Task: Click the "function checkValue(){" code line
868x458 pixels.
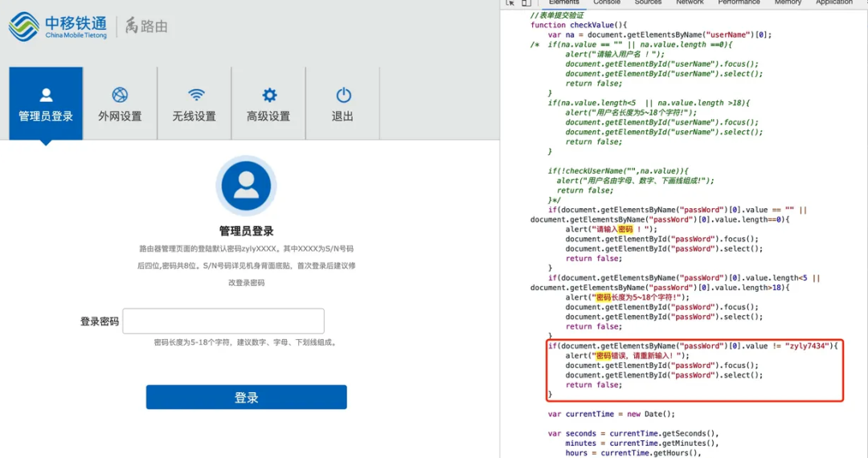Action: 579,25
